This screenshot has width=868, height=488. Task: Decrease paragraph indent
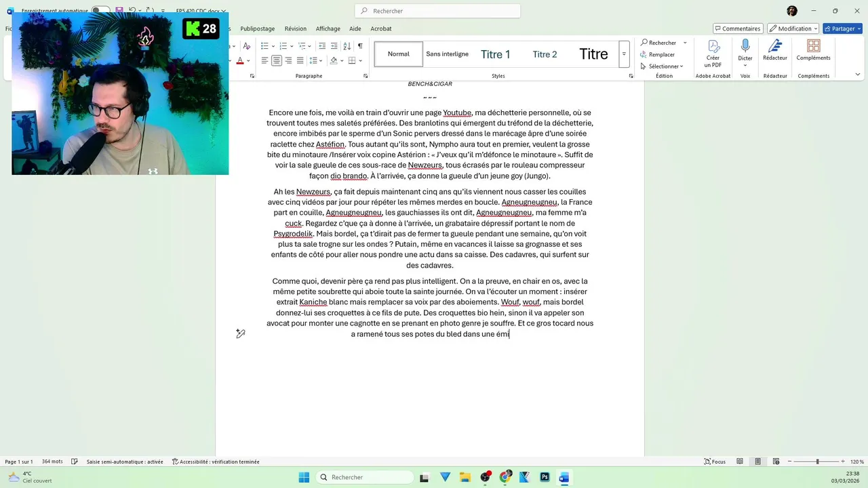tap(322, 46)
